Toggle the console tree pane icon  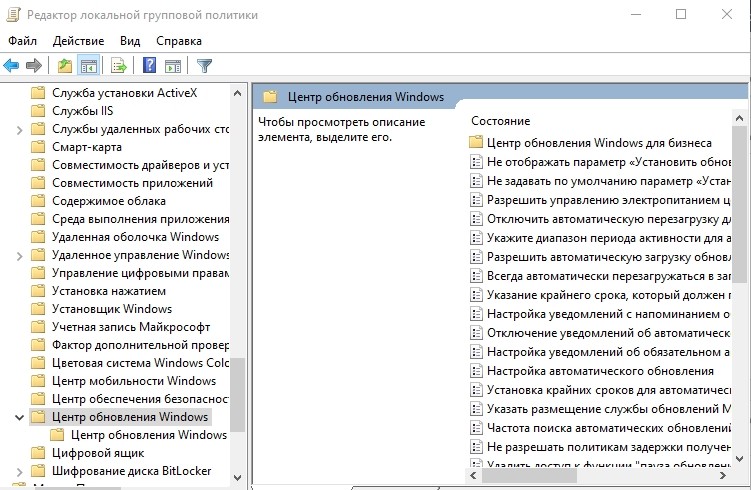pos(89,65)
